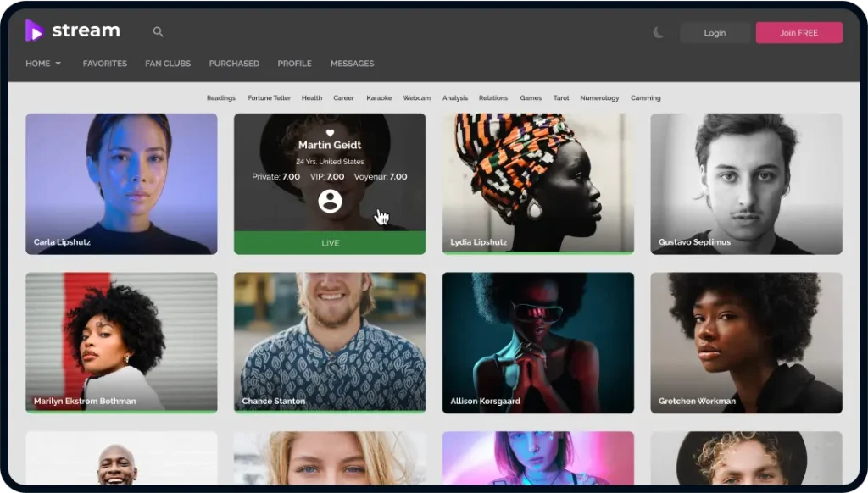Click the Login button
The height and width of the screenshot is (493, 868).
coord(715,33)
